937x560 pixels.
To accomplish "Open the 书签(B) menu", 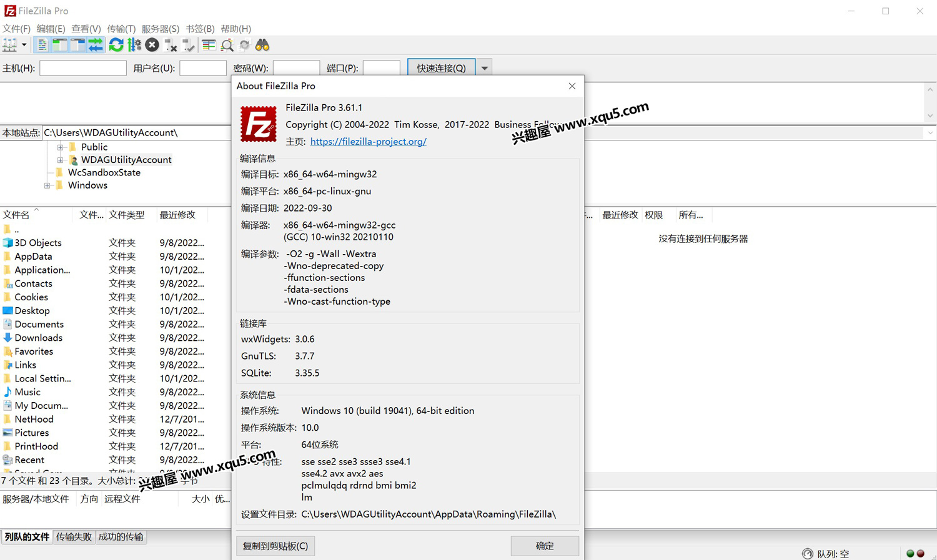I will click(200, 29).
